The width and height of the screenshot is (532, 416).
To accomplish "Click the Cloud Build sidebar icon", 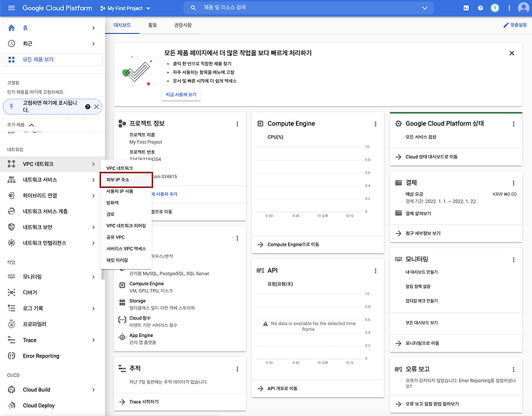I will click(x=11, y=389).
